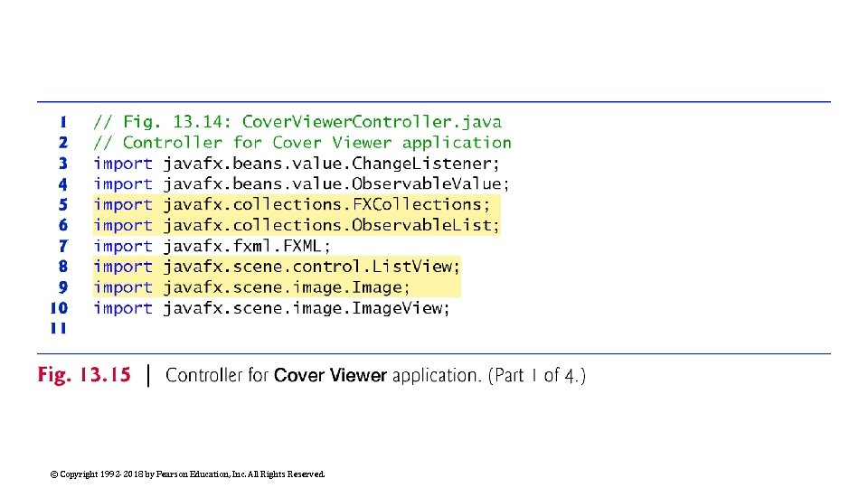Click line number 8 in the listing
This screenshot has width=868, height=488.
tap(63, 267)
